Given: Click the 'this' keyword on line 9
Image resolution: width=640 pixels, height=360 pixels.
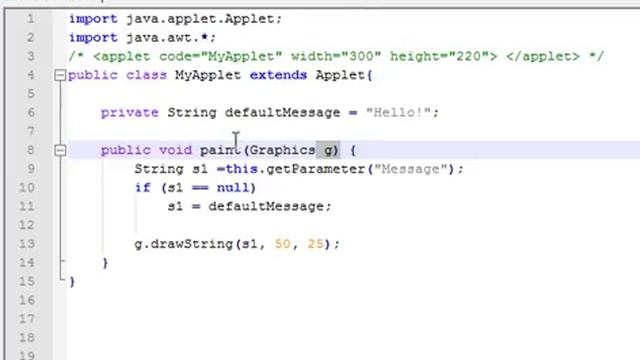Looking at the screenshot, I should [241, 169].
